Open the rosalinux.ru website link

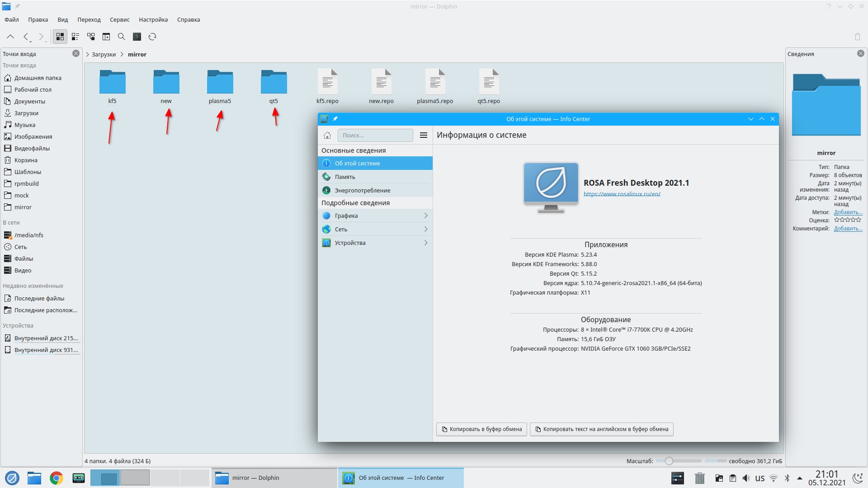622,194
